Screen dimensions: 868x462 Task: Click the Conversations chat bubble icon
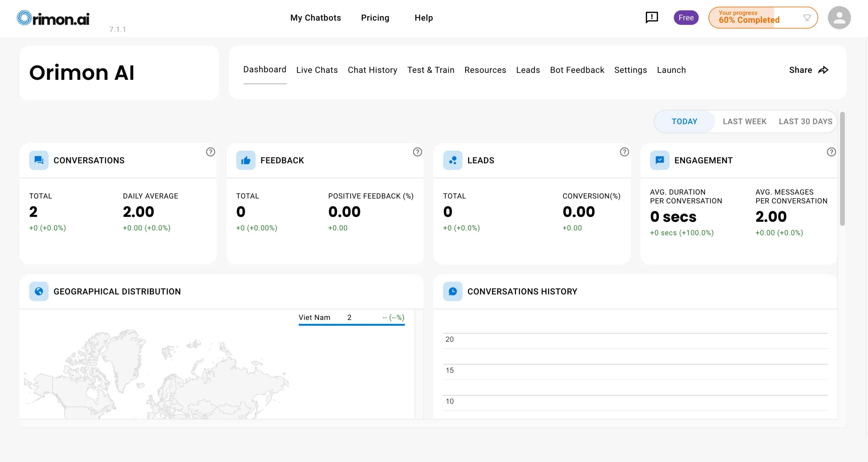click(x=38, y=160)
